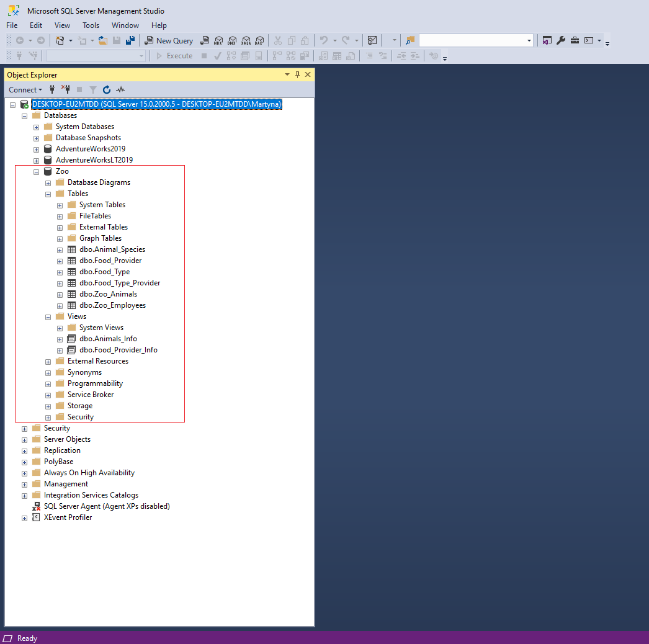Select the dbo.Food_Provider table
Viewport: 649px width, 644px height.
coord(110,261)
